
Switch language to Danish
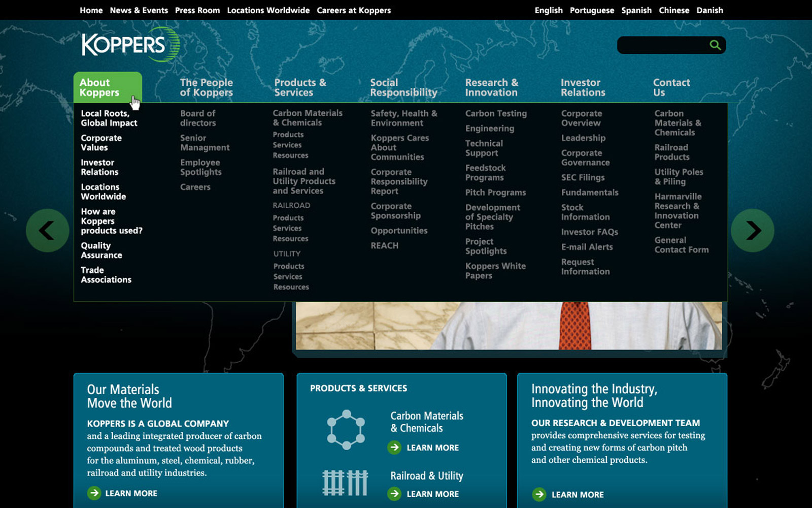[x=709, y=10]
